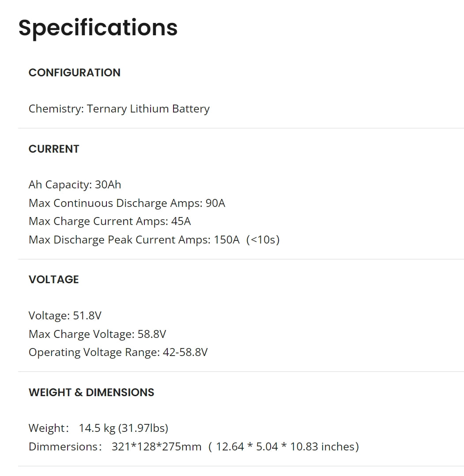Click the Dimmersions label text
This screenshot has width=464, height=476.
63,447
